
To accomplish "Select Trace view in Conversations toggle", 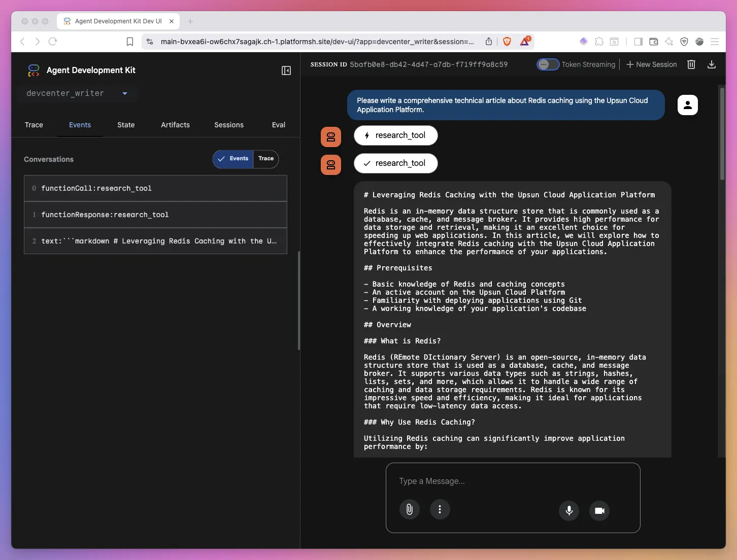I will tap(266, 159).
